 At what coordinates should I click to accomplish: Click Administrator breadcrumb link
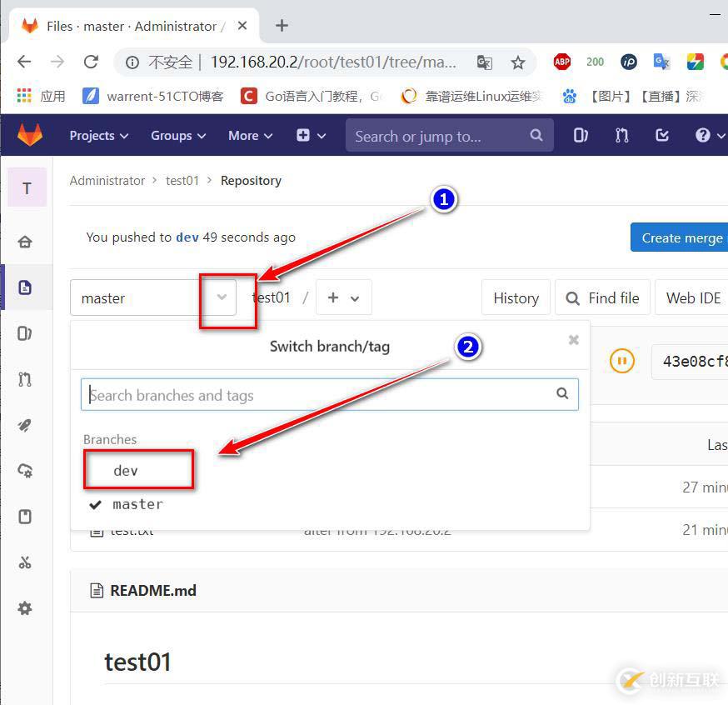[107, 181]
